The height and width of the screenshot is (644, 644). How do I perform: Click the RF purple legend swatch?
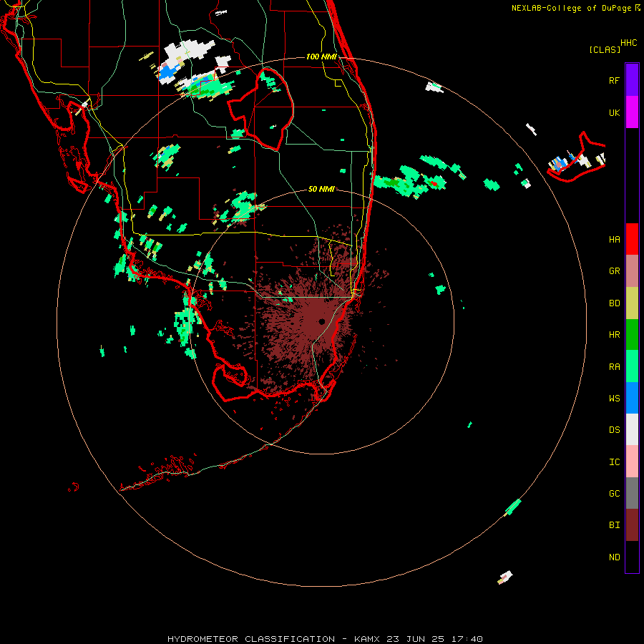(x=632, y=80)
